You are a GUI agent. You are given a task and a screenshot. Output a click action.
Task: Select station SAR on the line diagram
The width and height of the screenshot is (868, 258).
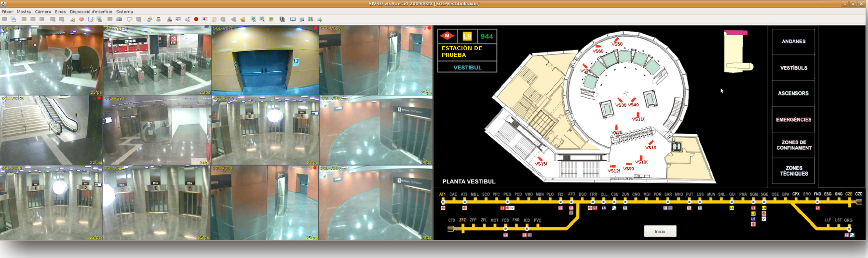tap(668, 194)
